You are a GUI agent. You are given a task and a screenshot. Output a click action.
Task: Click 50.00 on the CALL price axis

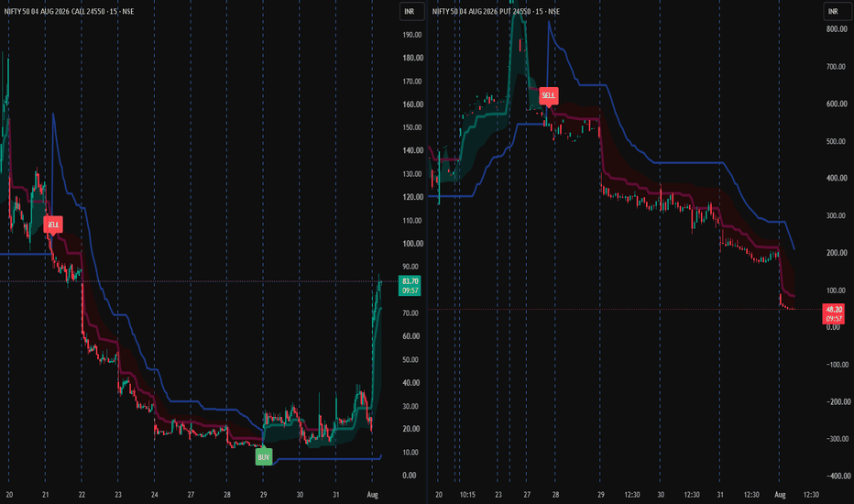(411, 359)
